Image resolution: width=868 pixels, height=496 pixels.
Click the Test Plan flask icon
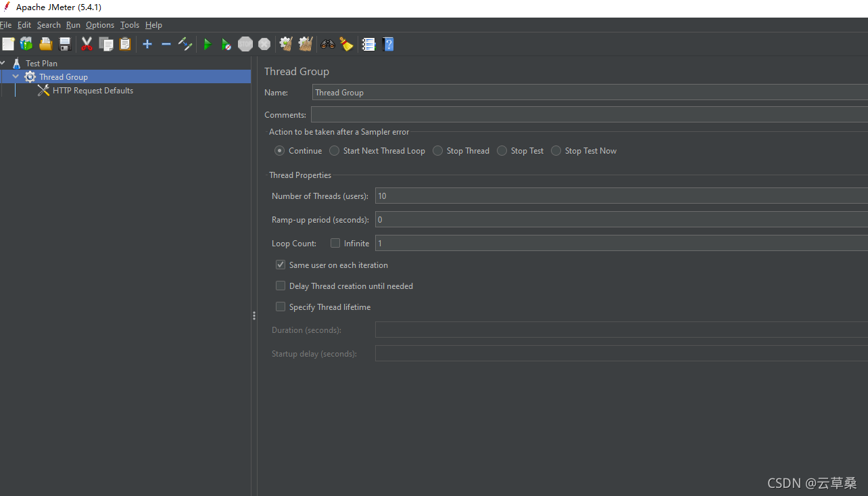[x=17, y=64]
